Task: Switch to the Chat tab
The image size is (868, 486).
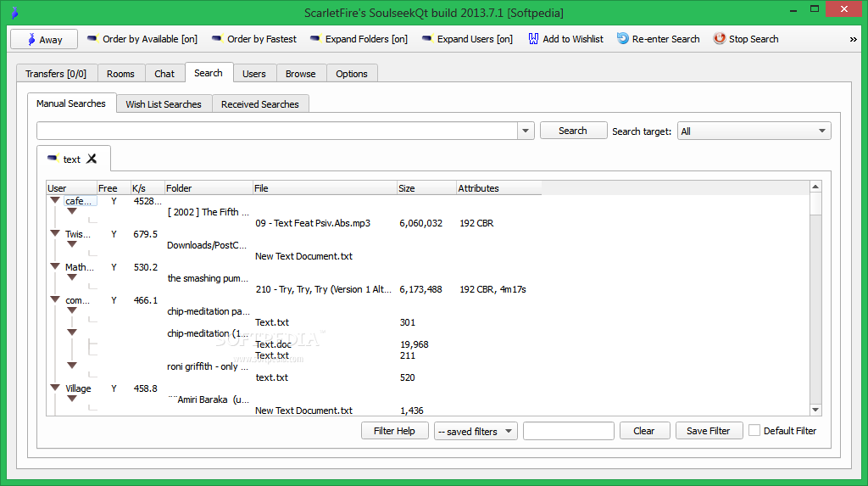Action: pyautogui.click(x=164, y=74)
